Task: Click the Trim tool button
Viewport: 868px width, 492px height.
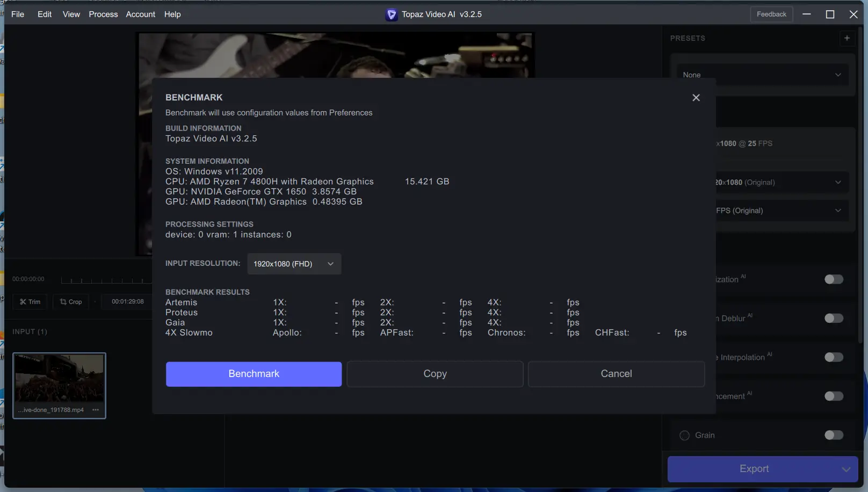Action: point(30,302)
